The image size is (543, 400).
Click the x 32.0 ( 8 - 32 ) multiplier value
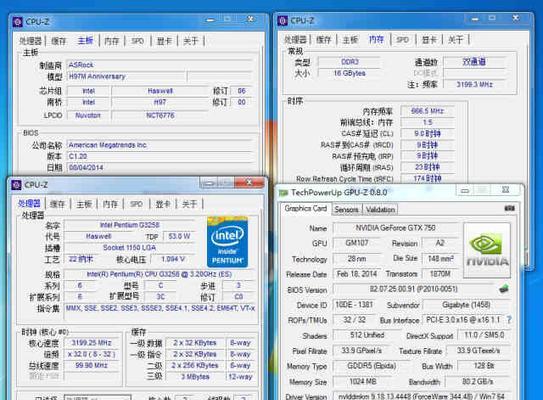point(91,354)
